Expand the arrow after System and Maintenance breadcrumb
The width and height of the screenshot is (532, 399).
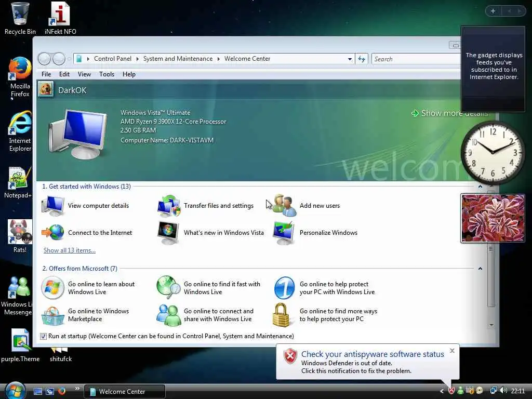(x=219, y=59)
